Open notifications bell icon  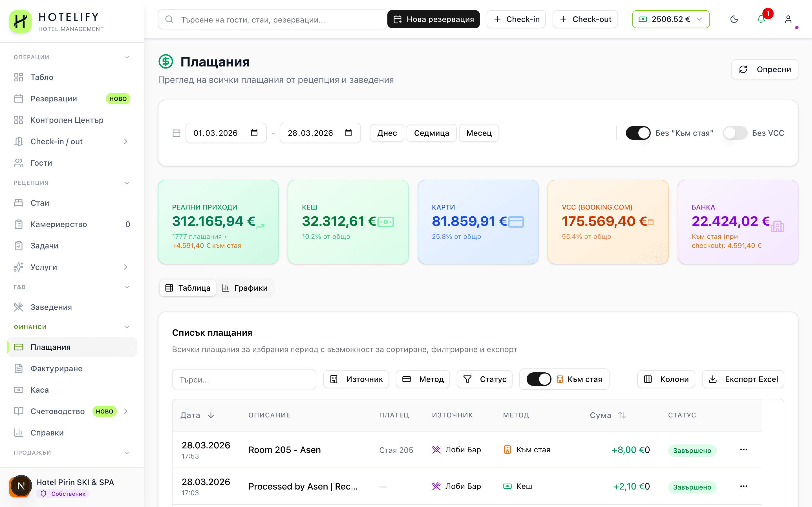[761, 19]
